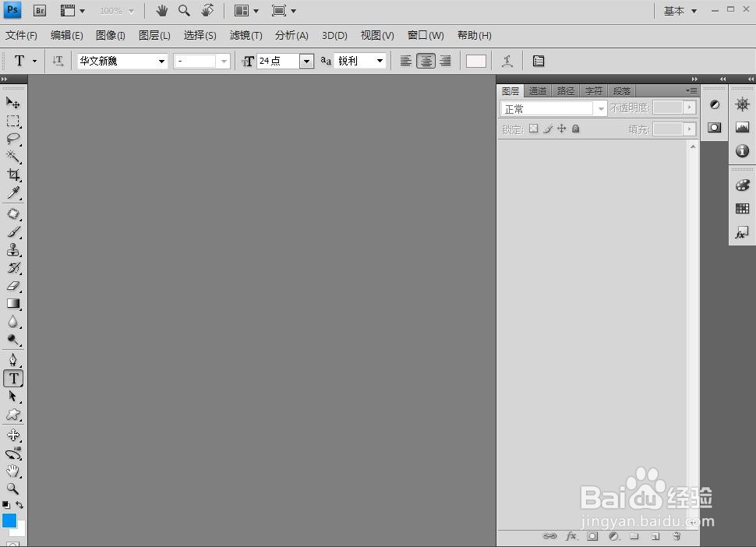This screenshot has height=547, width=756.
Task: Open the 编辑(E) menu
Action: point(67,35)
